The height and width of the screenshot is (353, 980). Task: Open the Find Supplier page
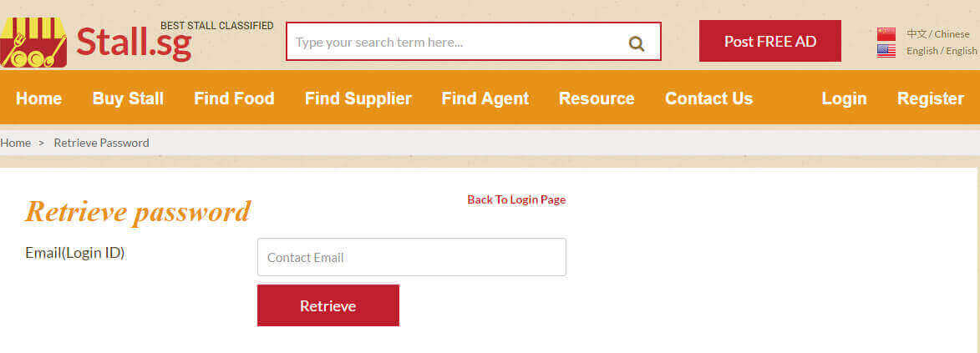coord(358,98)
